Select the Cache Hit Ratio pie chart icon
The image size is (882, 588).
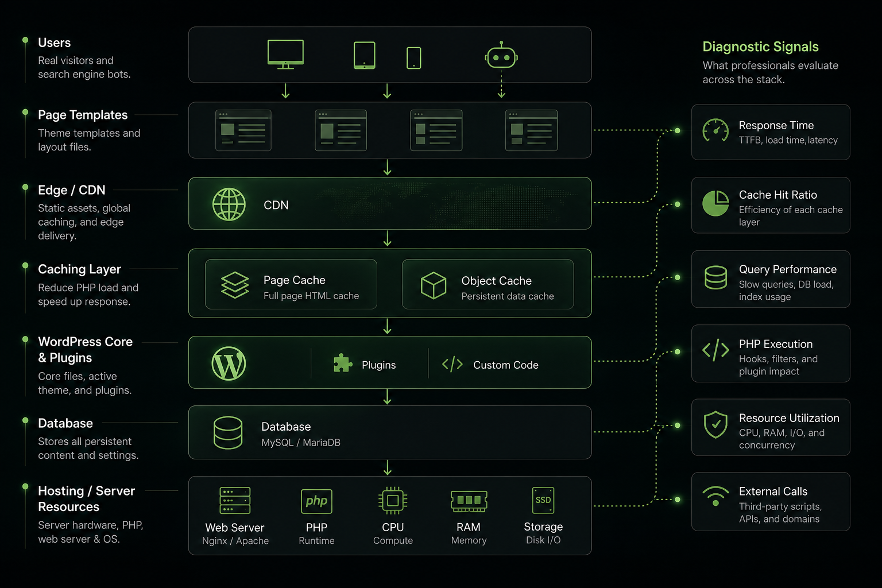coord(715,204)
